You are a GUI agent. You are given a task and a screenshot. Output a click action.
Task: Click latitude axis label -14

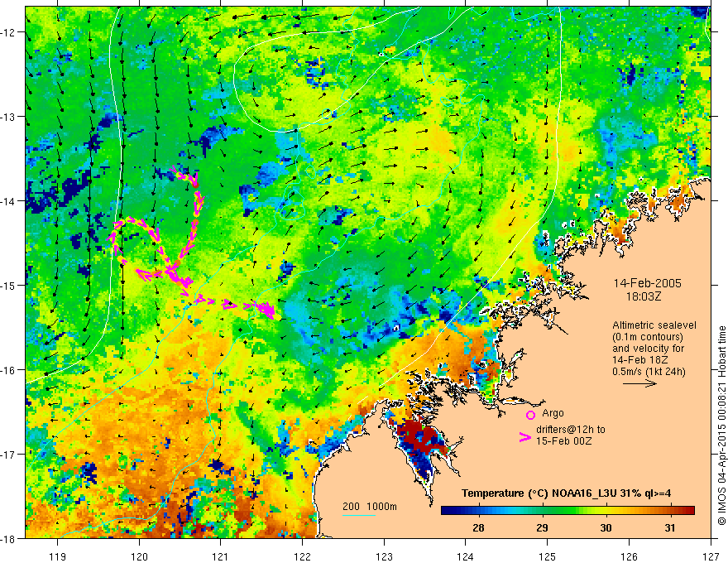click(9, 201)
